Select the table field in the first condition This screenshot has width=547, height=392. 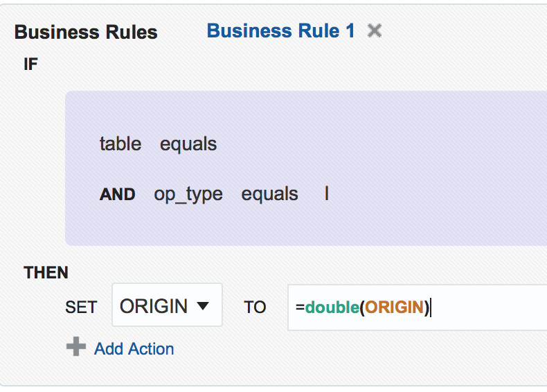120,144
